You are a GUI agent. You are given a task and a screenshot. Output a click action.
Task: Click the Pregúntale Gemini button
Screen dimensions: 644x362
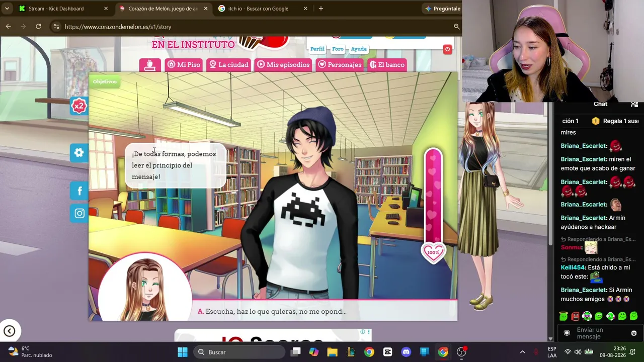point(443,9)
